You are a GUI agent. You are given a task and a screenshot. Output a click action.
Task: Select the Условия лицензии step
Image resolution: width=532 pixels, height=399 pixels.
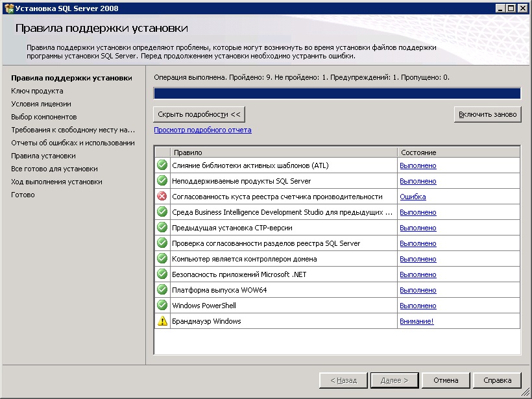[x=41, y=104]
